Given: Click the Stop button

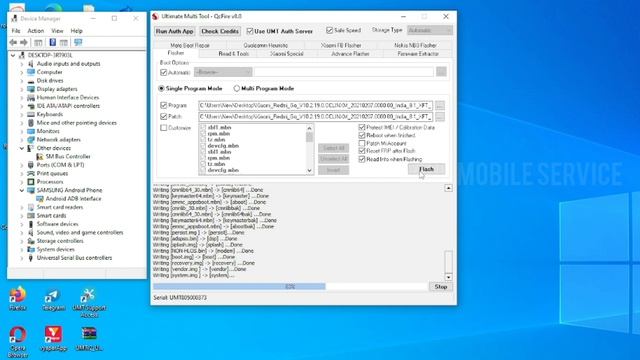Looking at the screenshot, I should tap(441, 287).
